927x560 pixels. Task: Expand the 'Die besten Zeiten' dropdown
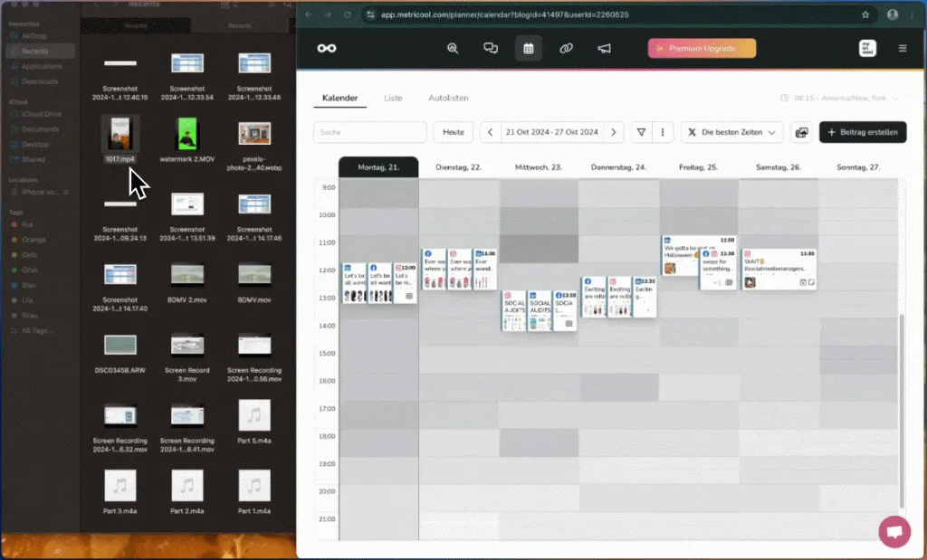731,132
